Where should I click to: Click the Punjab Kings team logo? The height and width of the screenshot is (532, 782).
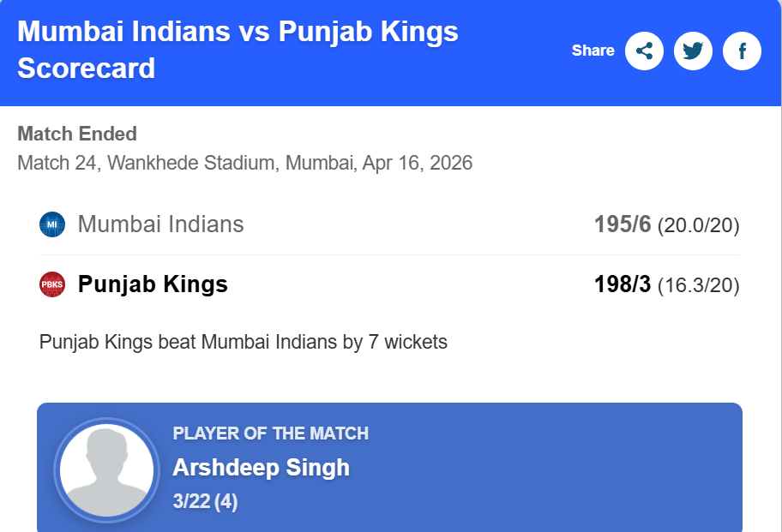[x=52, y=284]
